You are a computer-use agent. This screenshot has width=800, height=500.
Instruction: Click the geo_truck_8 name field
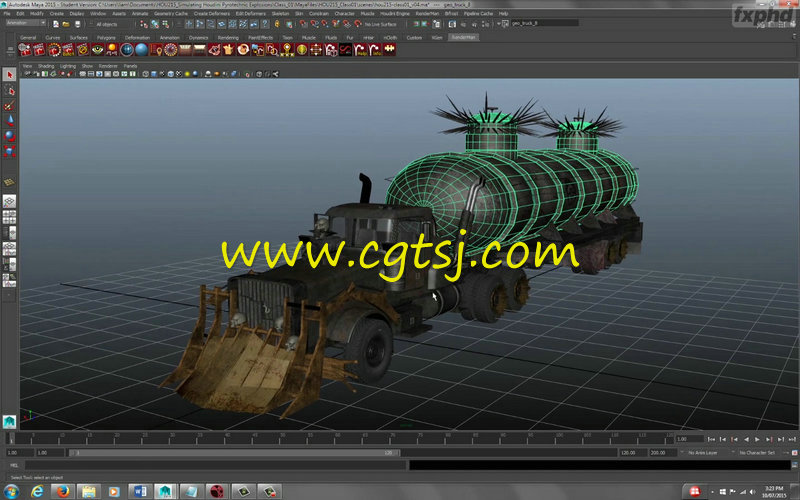[x=544, y=23]
